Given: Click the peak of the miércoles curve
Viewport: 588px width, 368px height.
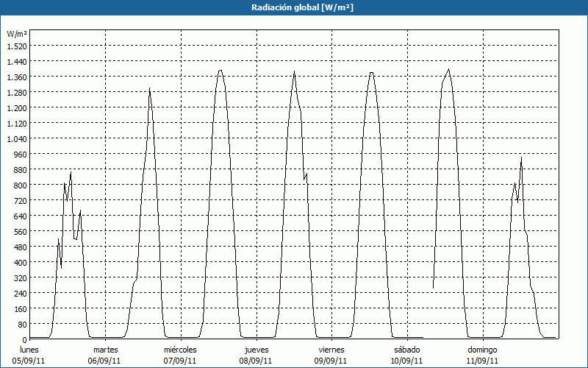Looking at the screenshot, I should pos(220,71).
